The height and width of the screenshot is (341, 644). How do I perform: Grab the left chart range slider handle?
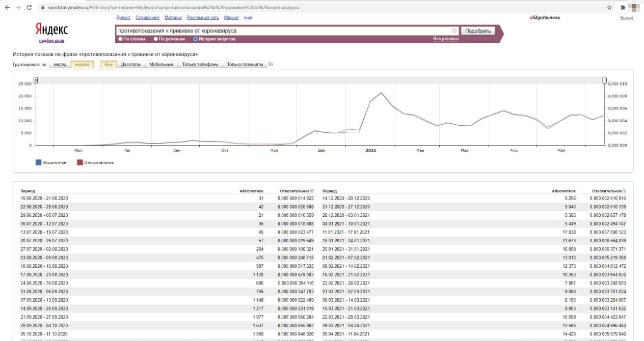36,80
